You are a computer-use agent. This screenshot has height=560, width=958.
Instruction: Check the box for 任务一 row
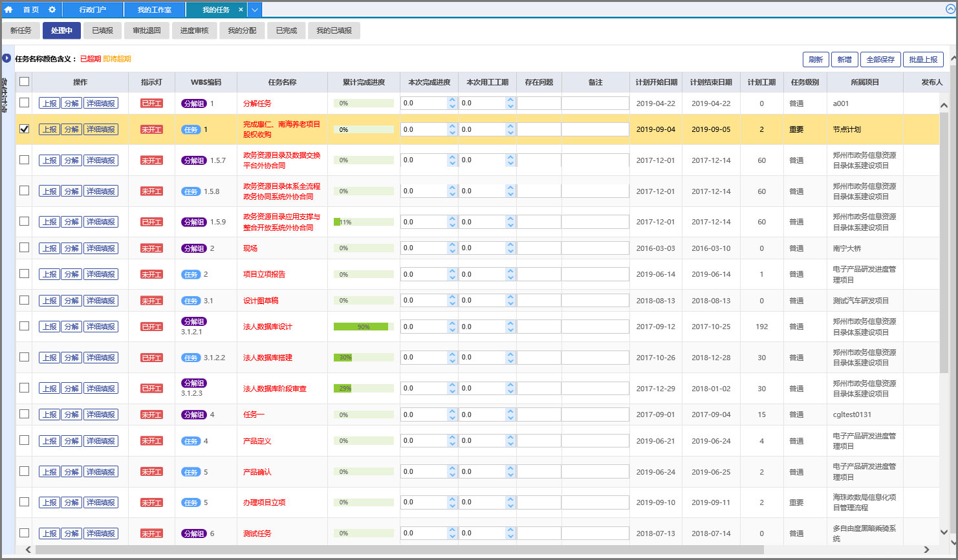[x=24, y=414]
